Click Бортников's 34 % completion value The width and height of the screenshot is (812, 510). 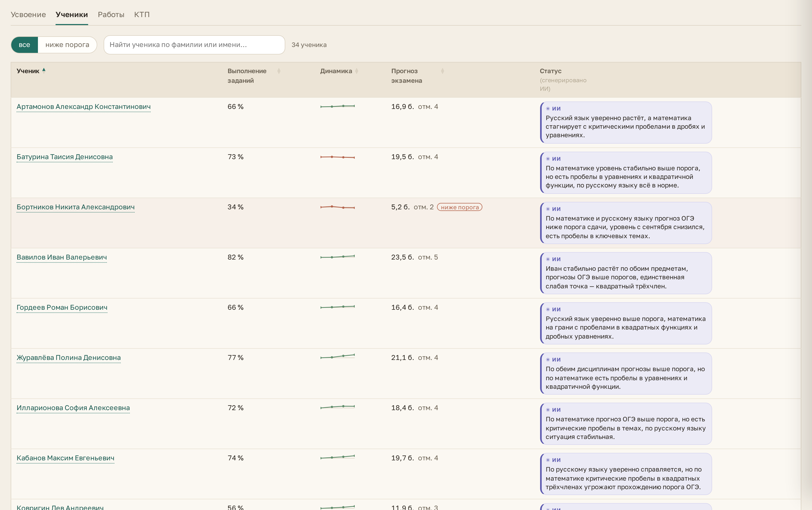235,207
